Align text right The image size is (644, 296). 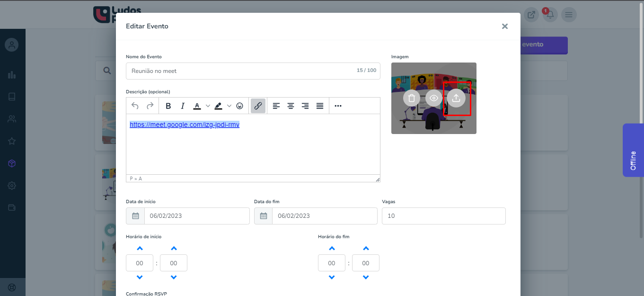[305, 106]
